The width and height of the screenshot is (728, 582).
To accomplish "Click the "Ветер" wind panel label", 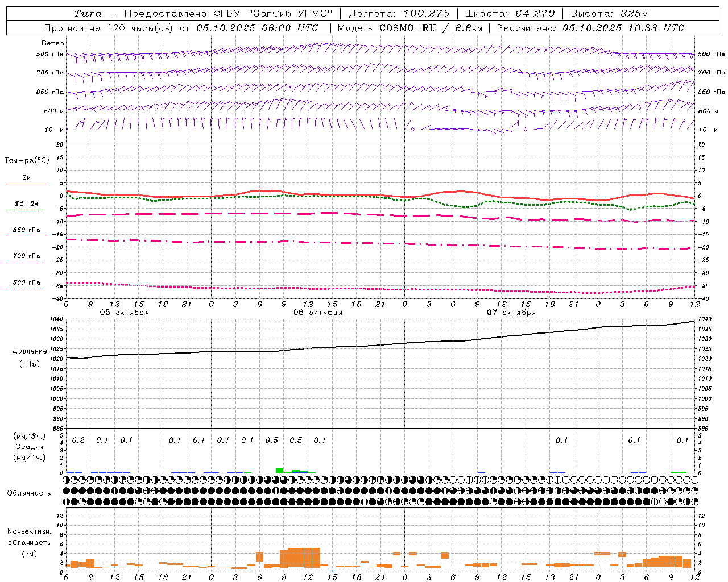I will [53, 43].
